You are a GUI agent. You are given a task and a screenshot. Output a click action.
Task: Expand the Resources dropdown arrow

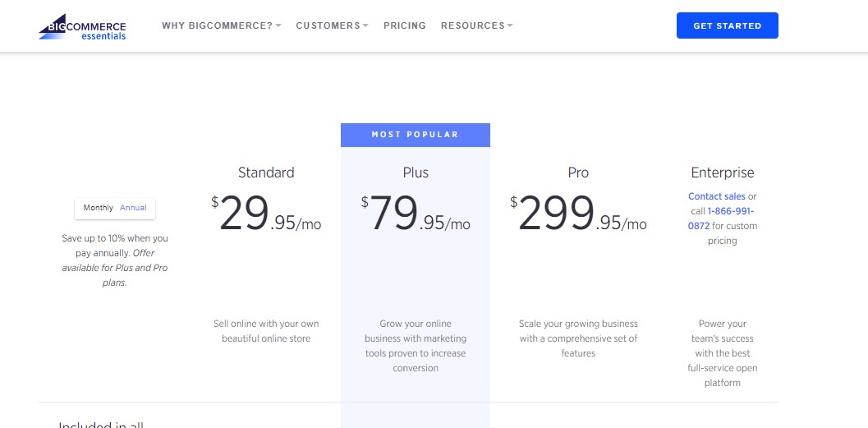click(x=510, y=25)
